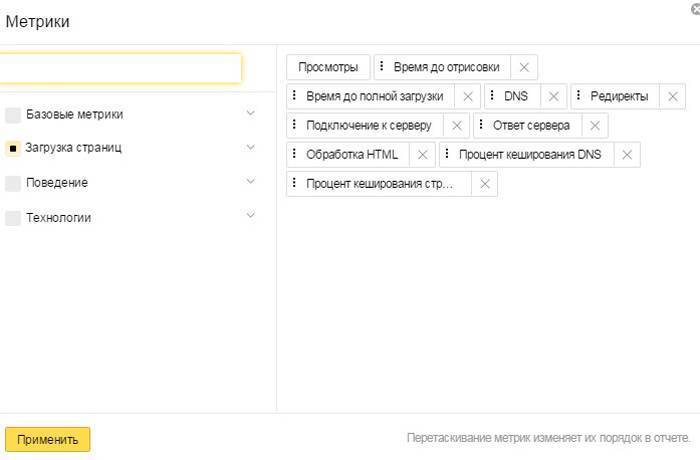Expand the Базовые метрики group chevron
This screenshot has width=700, height=460.
pyautogui.click(x=250, y=113)
